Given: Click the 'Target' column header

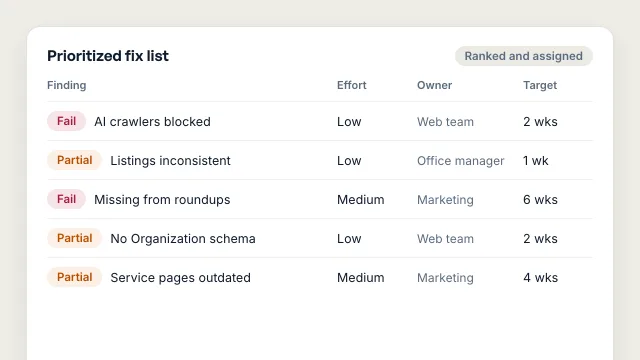Looking at the screenshot, I should click(x=540, y=85).
